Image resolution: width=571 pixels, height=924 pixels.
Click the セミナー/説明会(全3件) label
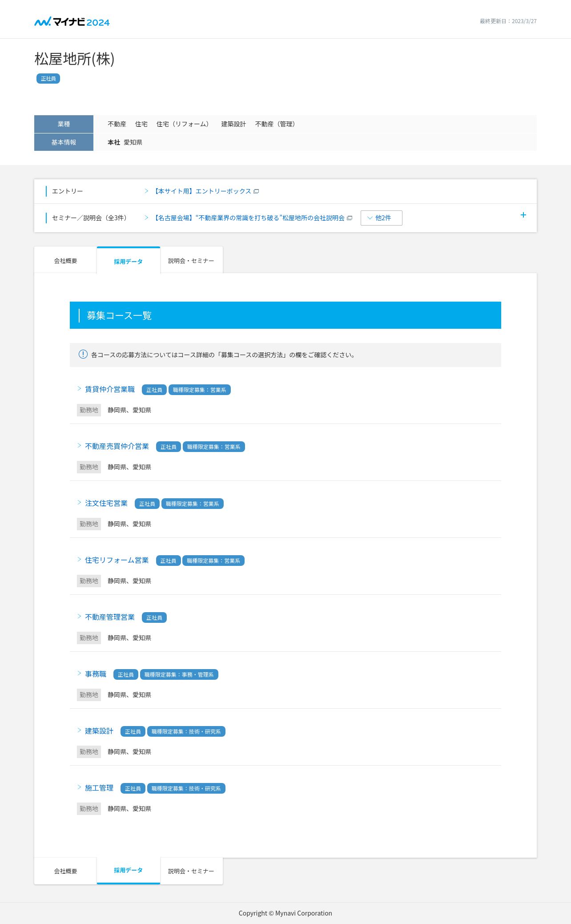[91, 218]
